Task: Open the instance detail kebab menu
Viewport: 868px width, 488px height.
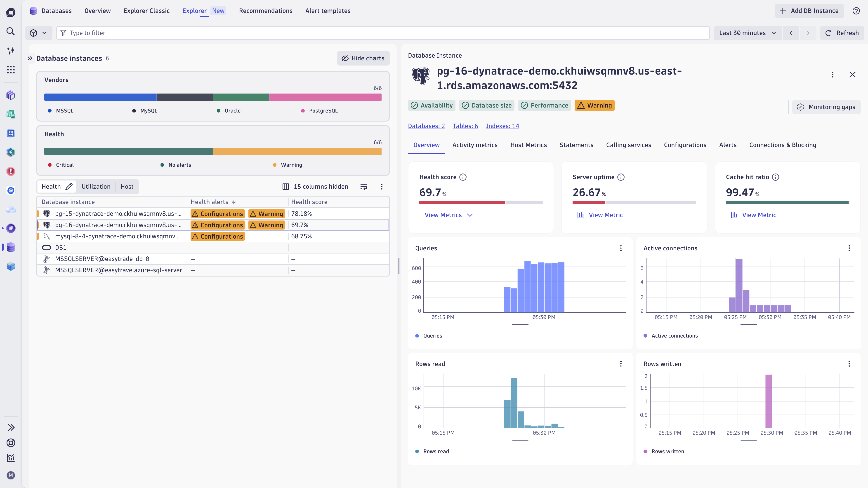Action: (x=833, y=74)
